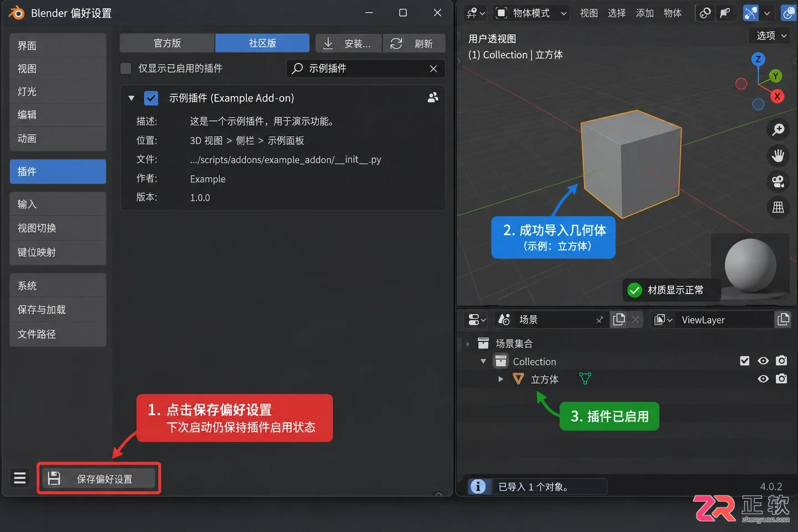
Task: Click the snapping icon in viewport header
Action: 725,13
